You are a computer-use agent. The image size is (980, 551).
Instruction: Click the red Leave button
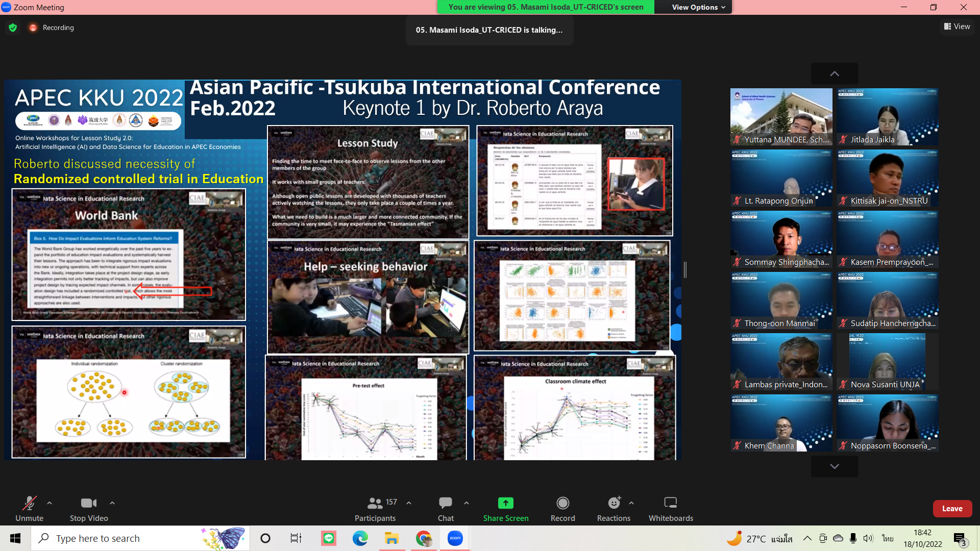[x=952, y=509]
